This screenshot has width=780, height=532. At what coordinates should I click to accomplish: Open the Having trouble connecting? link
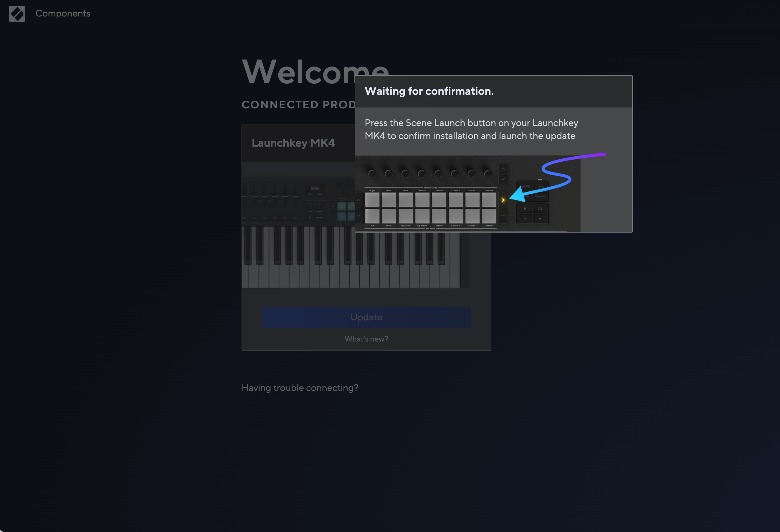tap(300, 388)
